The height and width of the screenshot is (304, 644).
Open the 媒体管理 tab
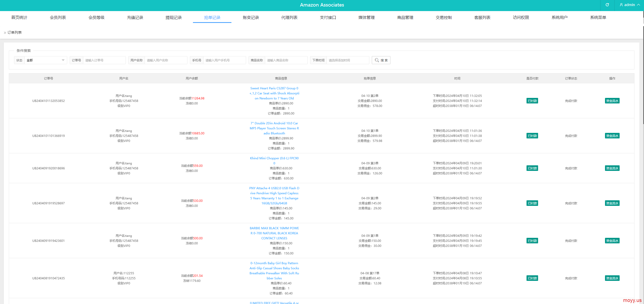pyautogui.click(x=367, y=17)
